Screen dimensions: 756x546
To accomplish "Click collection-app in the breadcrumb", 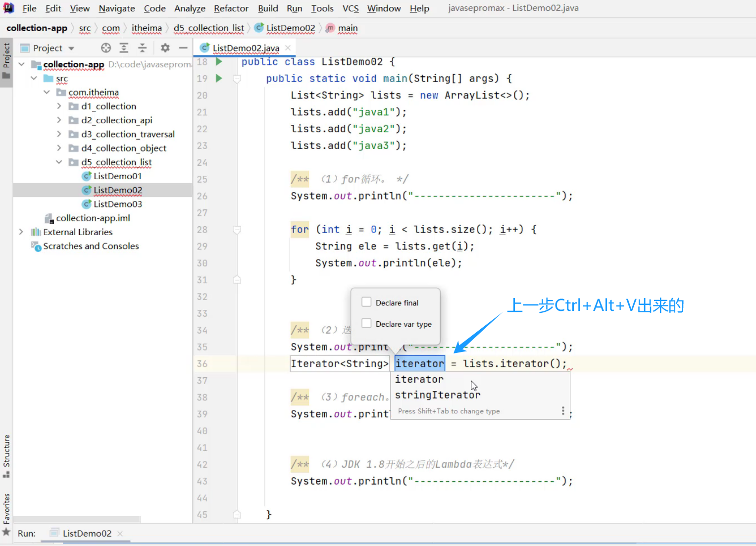I will (x=37, y=28).
